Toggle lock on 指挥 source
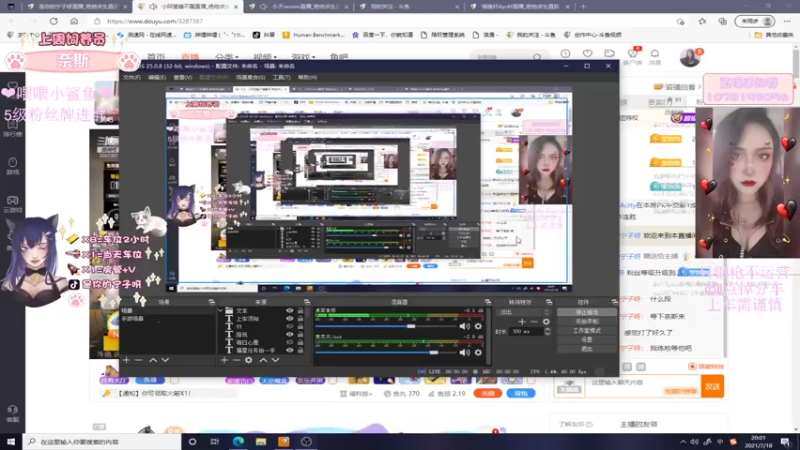Image resolution: width=800 pixels, height=450 pixels. (x=301, y=335)
